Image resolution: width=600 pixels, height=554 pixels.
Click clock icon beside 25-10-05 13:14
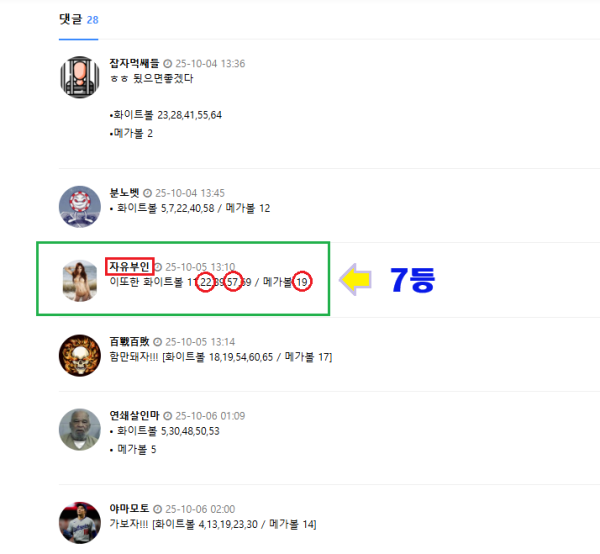click(x=157, y=342)
